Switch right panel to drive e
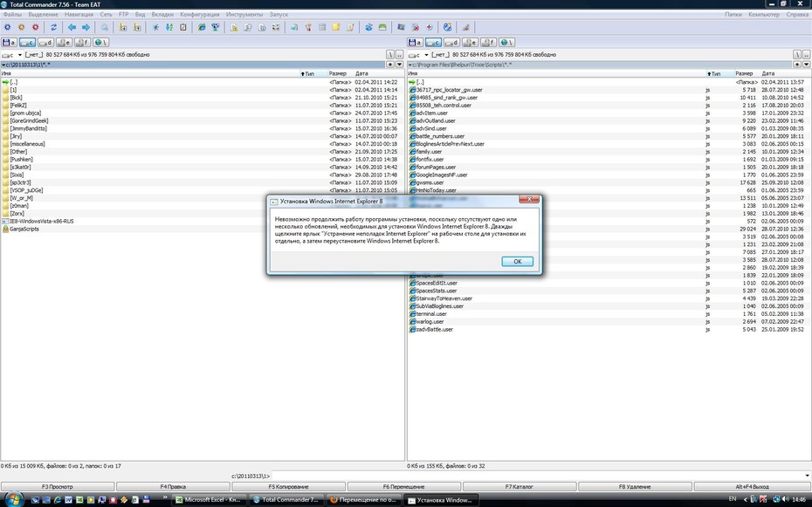 [471, 43]
